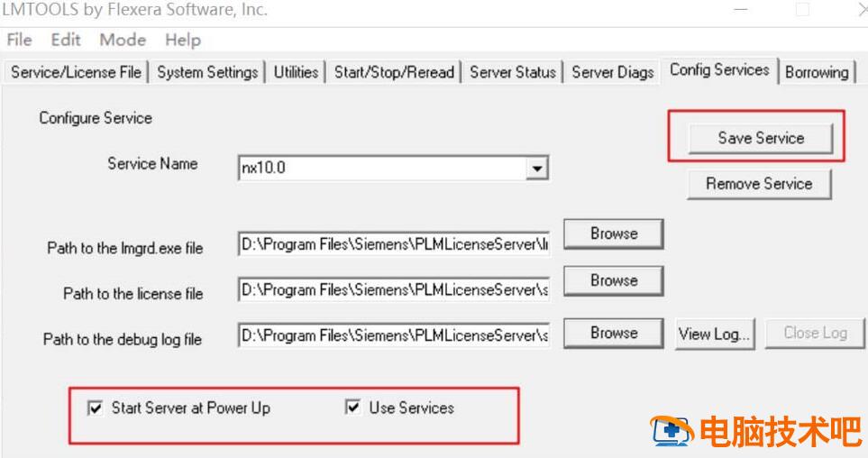Browse for the license file path
Screen dimensions: 868x458
(x=613, y=280)
